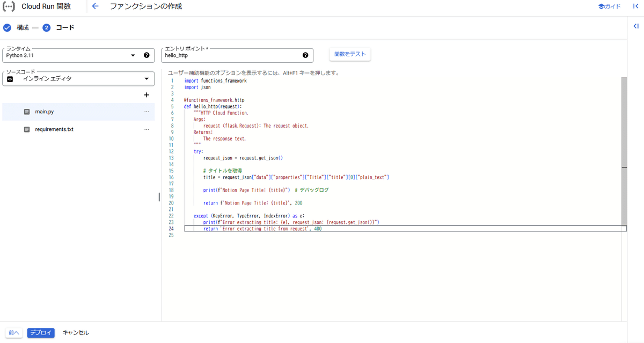Click the def hello_http(request) line
Image resolution: width=644 pixels, height=343 pixels.
[213, 106]
